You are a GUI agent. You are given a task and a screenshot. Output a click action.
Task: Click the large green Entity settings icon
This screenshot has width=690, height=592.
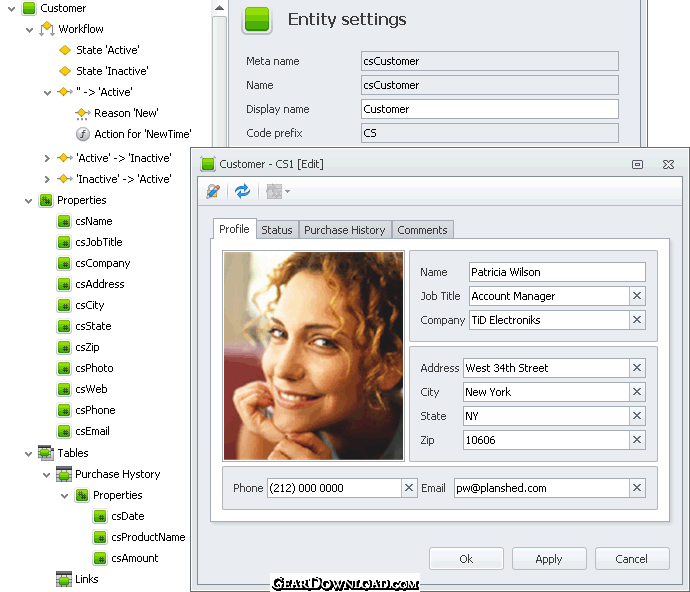(x=257, y=19)
